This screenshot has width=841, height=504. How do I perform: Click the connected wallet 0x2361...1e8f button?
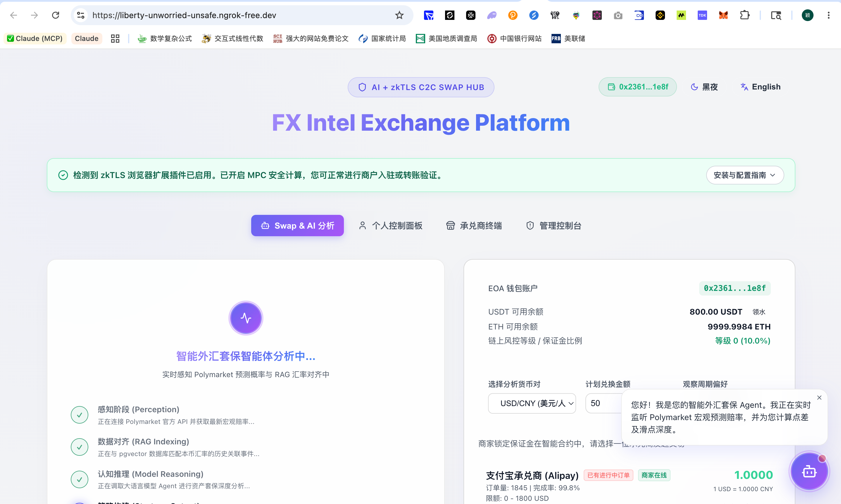[637, 87]
